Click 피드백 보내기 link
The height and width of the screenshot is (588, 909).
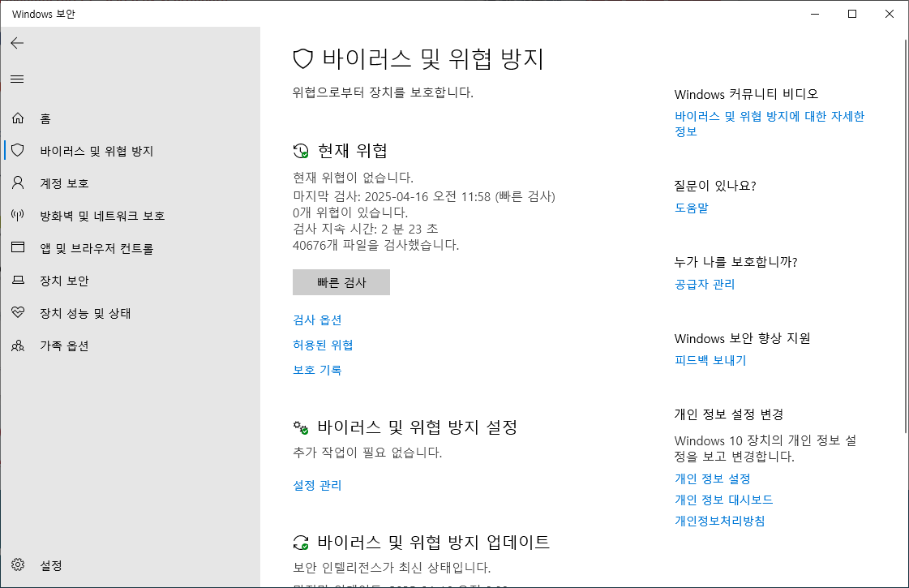click(710, 360)
